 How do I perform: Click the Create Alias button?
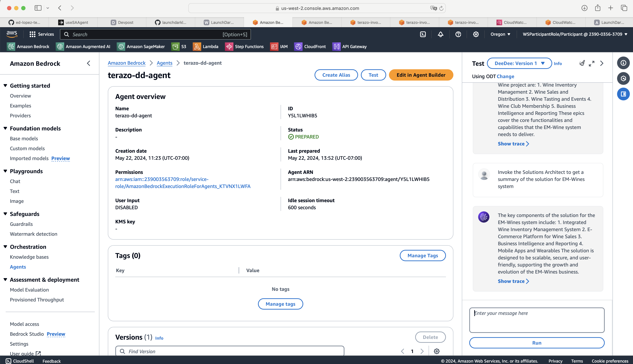pos(336,75)
